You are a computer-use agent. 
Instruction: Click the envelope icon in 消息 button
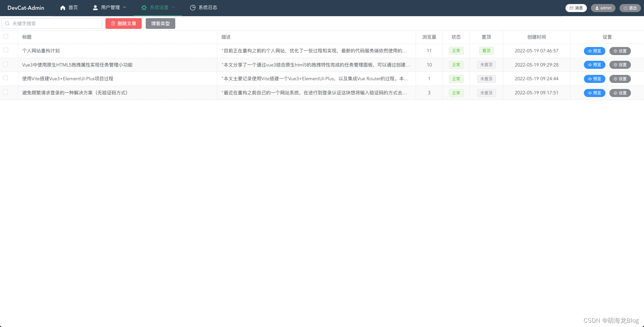tap(571, 8)
